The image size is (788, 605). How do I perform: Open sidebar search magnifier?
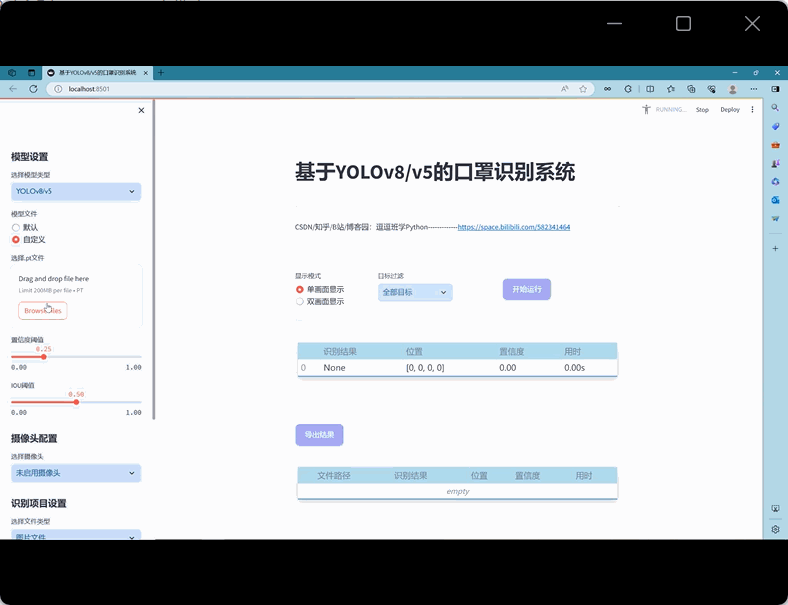(775, 108)
